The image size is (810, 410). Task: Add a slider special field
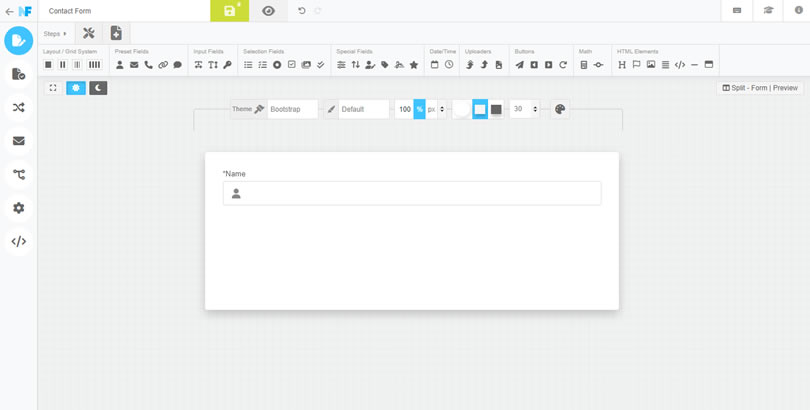tap(341, 65)
